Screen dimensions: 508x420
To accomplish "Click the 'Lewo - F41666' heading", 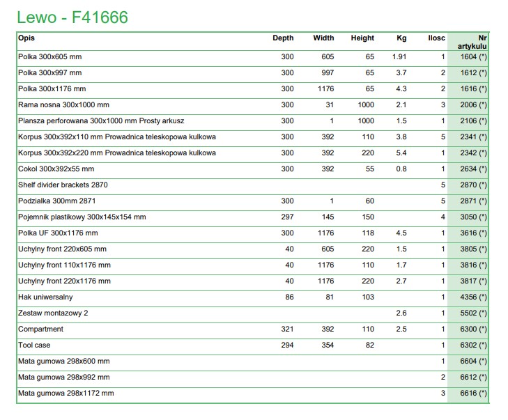I will coord(72,17).
